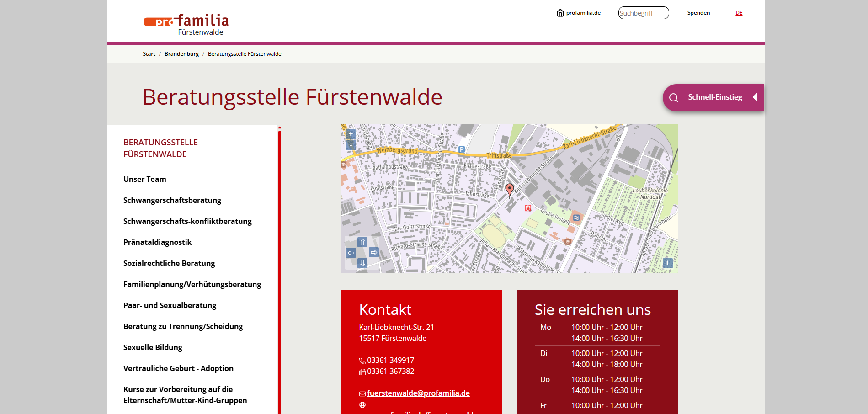Open Pränataldiagnostik from side navigation
The width and height of the screenshot is (868, 414).
coord(157,242)
